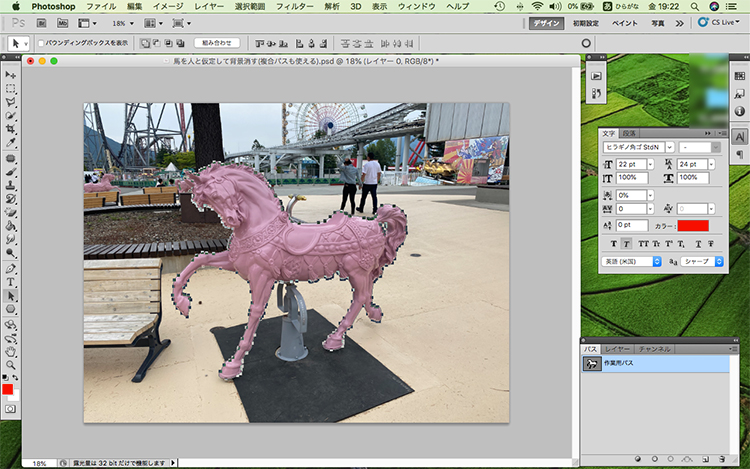The image size is (750, 469).
Task: Select the Polygonal Lasso tool
Action: click(x=11, y=102)
